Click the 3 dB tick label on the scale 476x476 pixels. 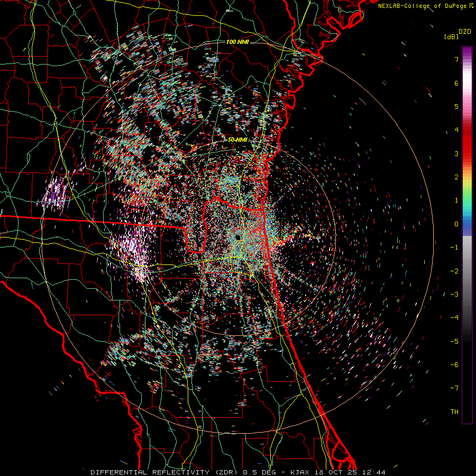(456, 153)
